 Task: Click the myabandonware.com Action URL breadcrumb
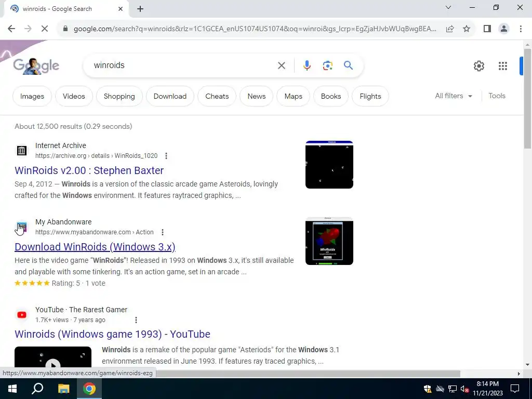click(x=95, y=232)
